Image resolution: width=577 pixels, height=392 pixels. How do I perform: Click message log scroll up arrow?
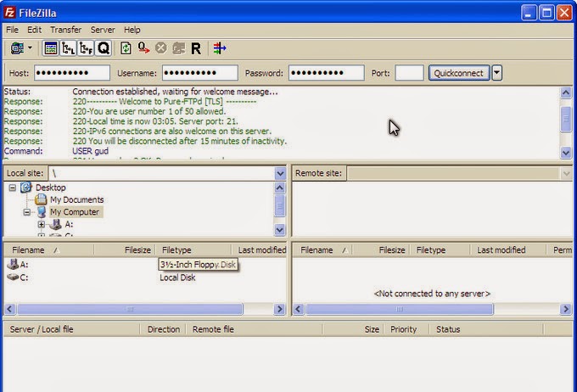pyautogui.click(x=566, y=92)
